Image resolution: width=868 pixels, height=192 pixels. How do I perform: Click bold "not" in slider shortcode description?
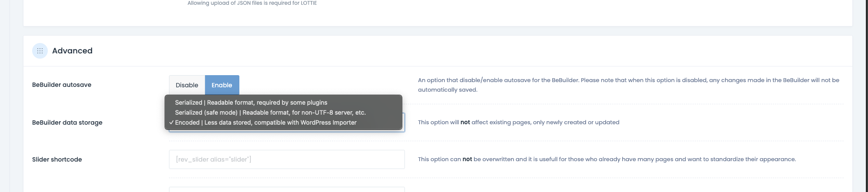(x=467, y=159)
